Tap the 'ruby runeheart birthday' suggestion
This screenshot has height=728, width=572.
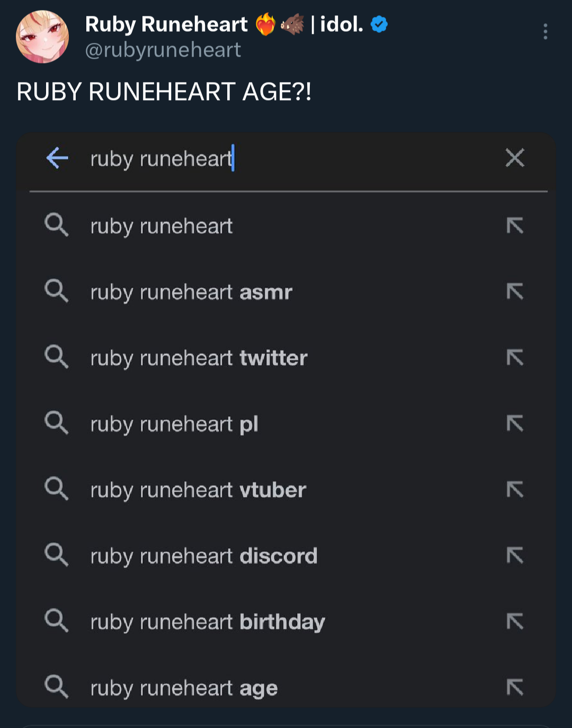pyautogui.click(x=208, y=622)
